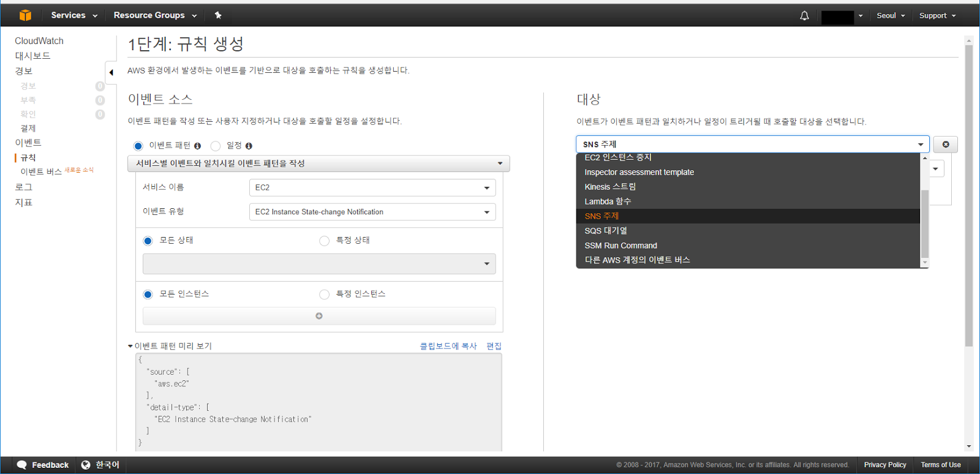Open the notifications bell
Image resolution: width=980 pixels, height=474 pixels.
click(x=804, y=16)
